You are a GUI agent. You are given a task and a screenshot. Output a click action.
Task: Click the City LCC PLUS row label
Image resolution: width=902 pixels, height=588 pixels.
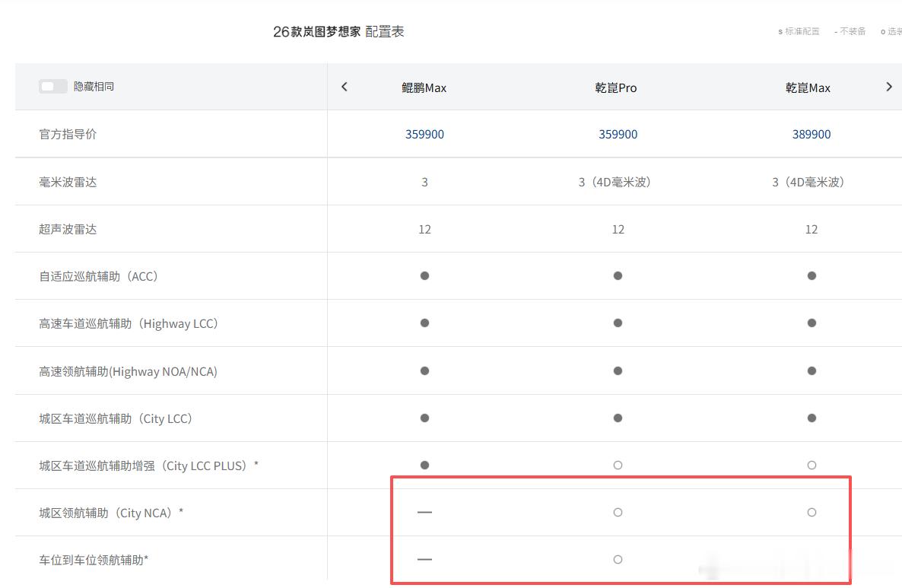[x=148, y=466]
